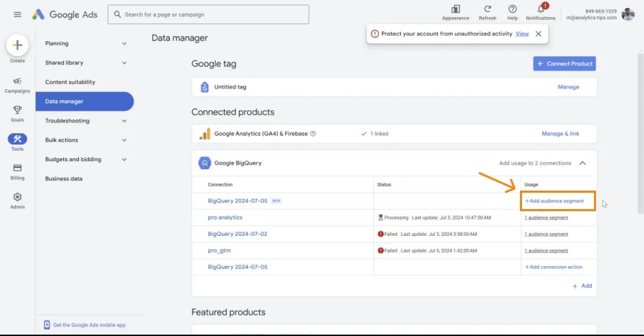The height and width of the screenshot is (336, 644).
Task: Open Campaigns from the sidebar
Action: (x=17, y=85)
